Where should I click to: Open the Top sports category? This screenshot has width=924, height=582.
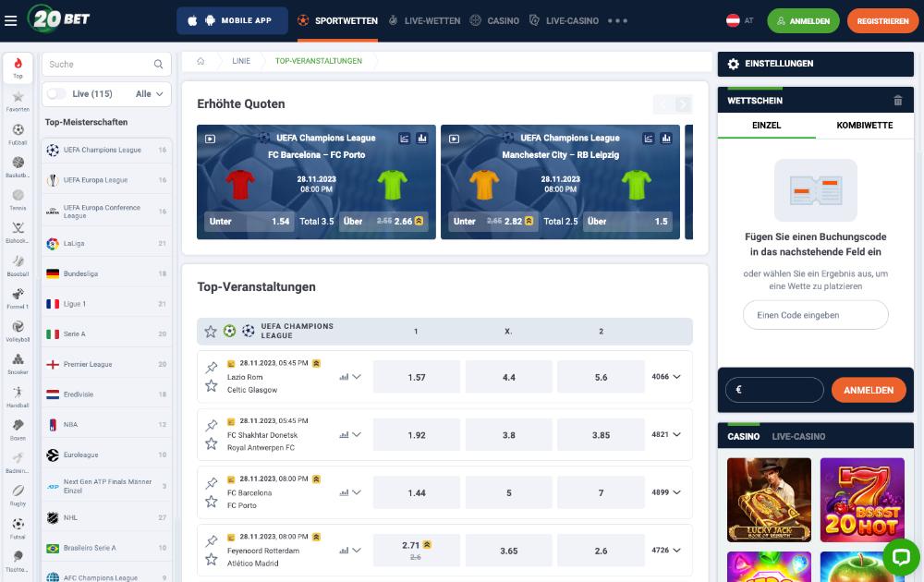18,67
